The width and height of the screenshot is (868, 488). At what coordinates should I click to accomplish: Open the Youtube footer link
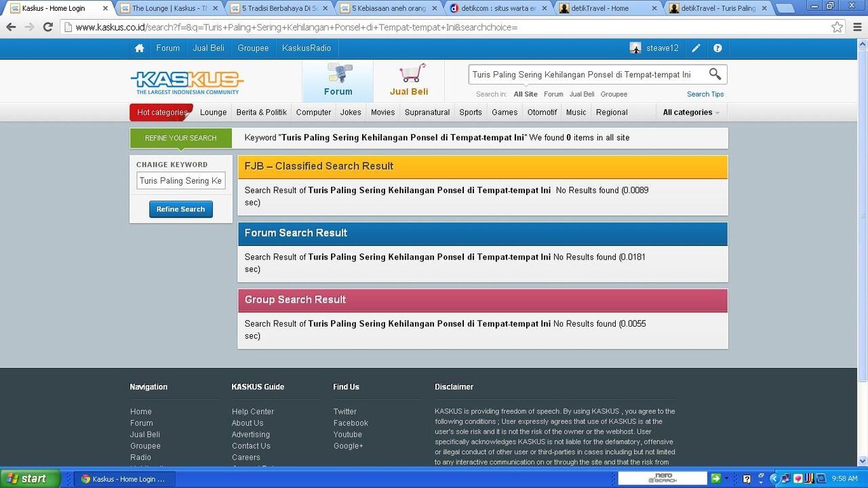point(347,434)
